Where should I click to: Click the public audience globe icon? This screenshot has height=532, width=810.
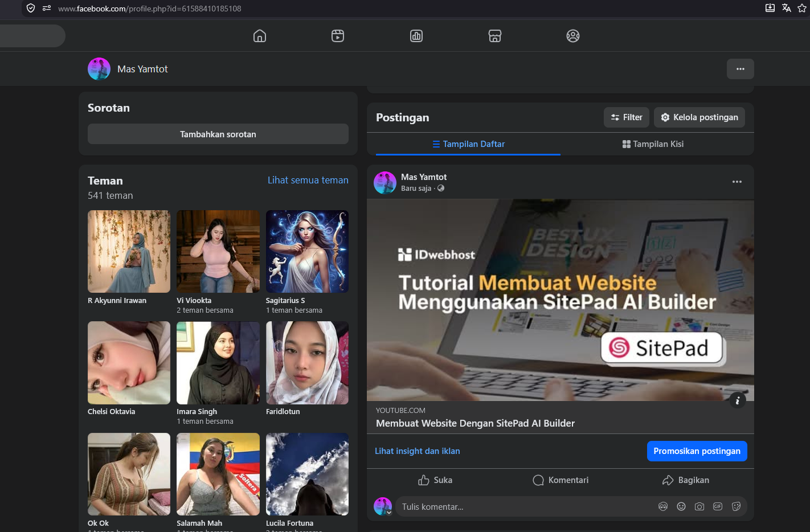pyautogui.click(x=441, y=188)
